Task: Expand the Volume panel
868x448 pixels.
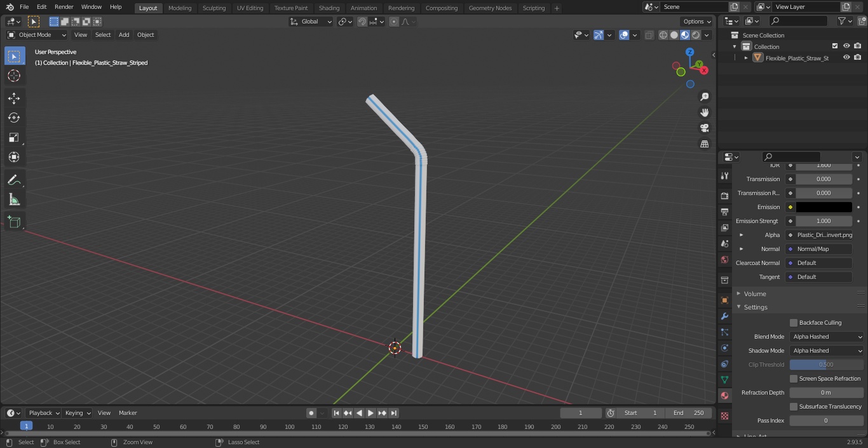Action: 755,294
